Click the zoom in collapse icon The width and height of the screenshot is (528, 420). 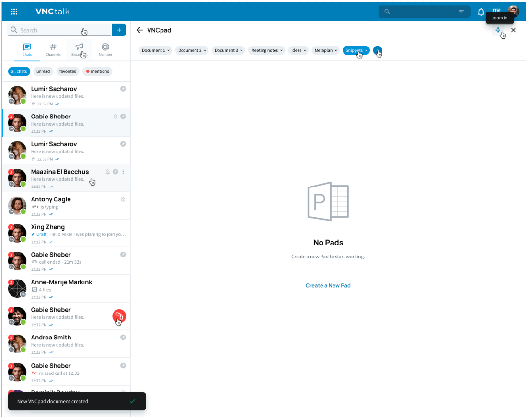[x=498, y=30]
